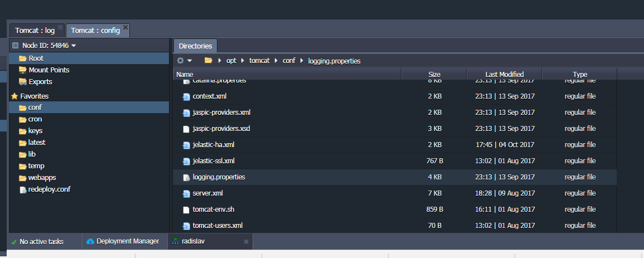The width and height of the screenshot is (644, 258).
Task: Click the root folder icon in breadcrumb
Action: [208, 61]
